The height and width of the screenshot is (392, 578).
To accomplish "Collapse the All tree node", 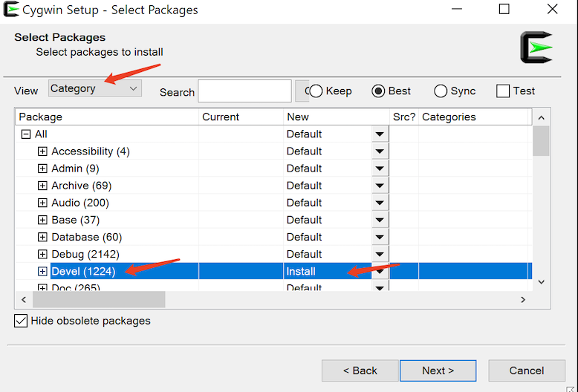I will tap(26, 134).
